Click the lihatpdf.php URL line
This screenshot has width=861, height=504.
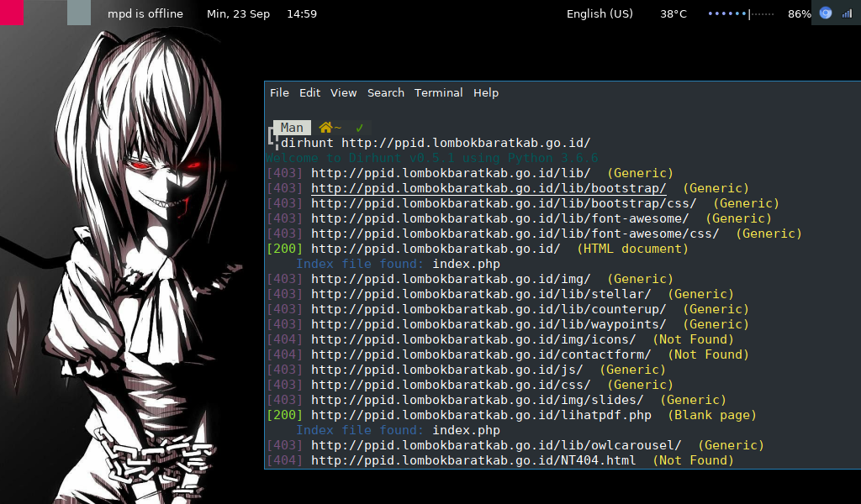pos(481,415)
